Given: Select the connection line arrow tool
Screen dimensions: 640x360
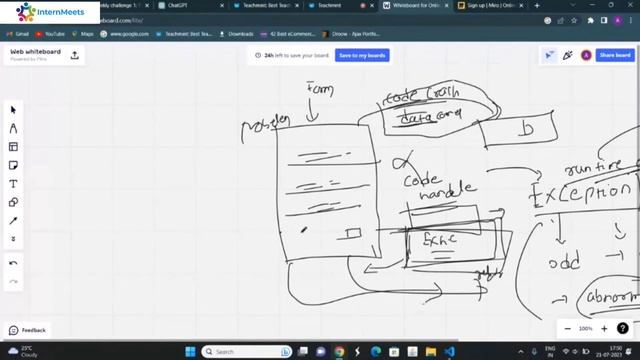Looking at the screenshot, I should (13, 221).
